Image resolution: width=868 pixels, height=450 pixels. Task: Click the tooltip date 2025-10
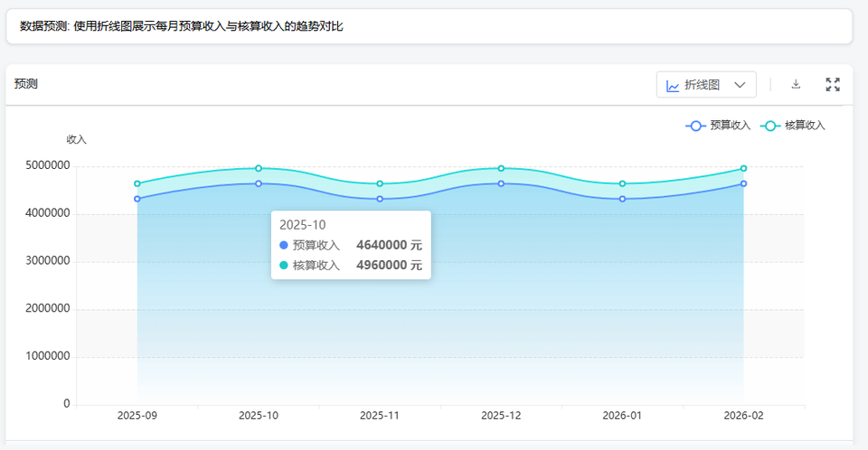click(x=302, y=225)
